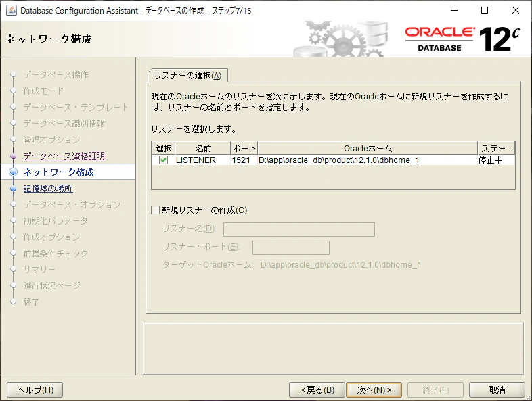Select the リスナーの選択(A) tab

pos(187,76)
